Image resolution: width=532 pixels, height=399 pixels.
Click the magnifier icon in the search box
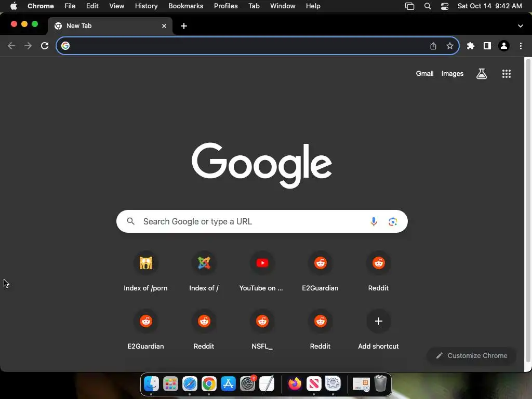pos(130,221)
